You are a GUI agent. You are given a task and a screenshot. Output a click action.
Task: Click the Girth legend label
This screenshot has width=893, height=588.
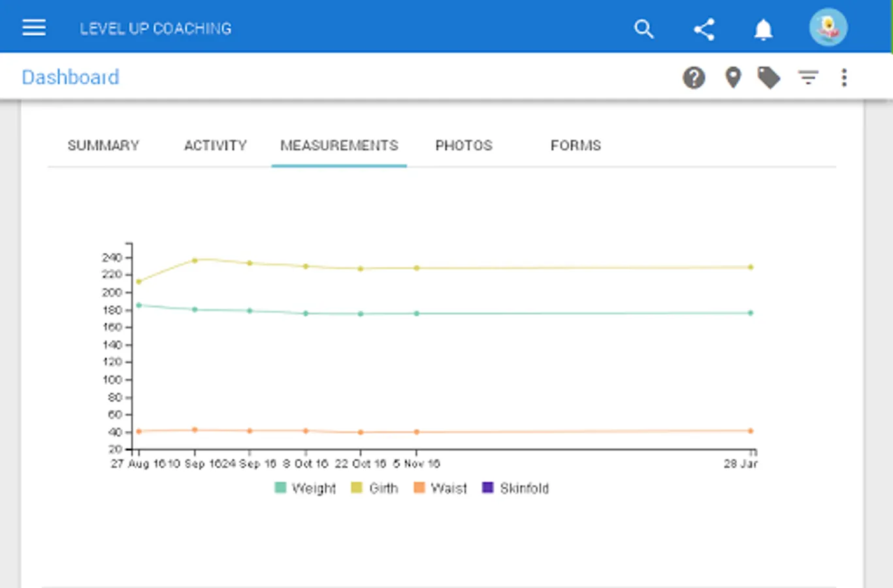pyautogui.click(x=383, y=488)
